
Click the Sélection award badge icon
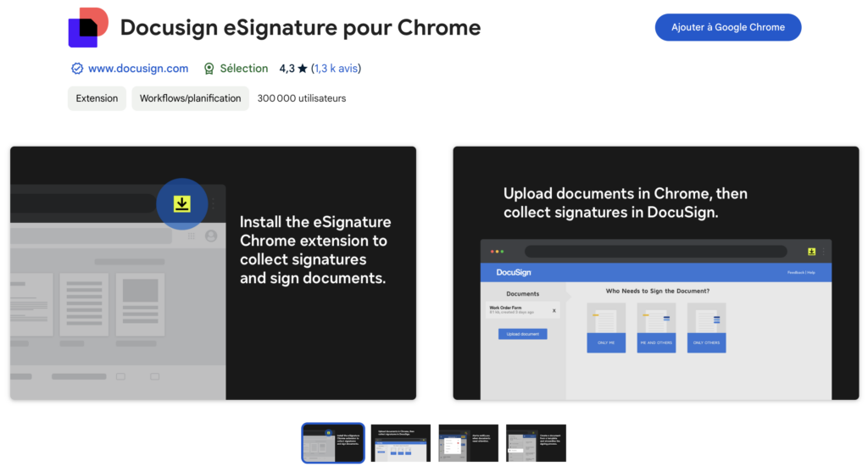(209, 69)
